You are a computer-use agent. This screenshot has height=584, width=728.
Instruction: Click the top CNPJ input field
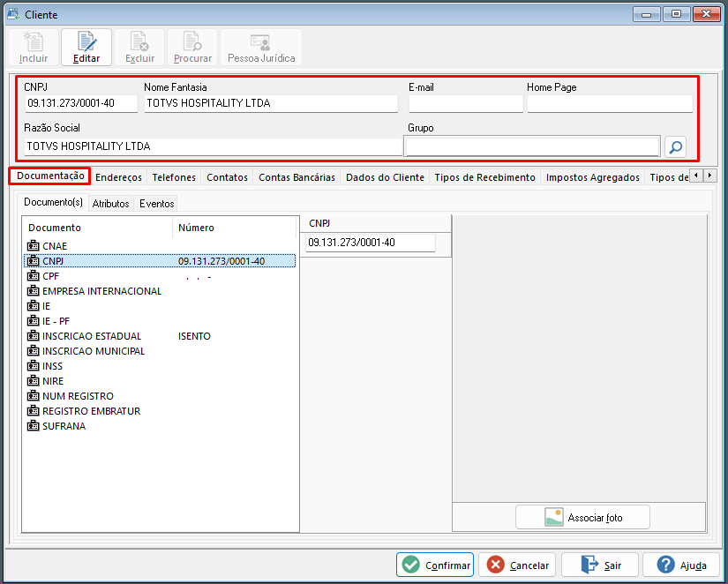pyautogui.click(x=81, y=103)
